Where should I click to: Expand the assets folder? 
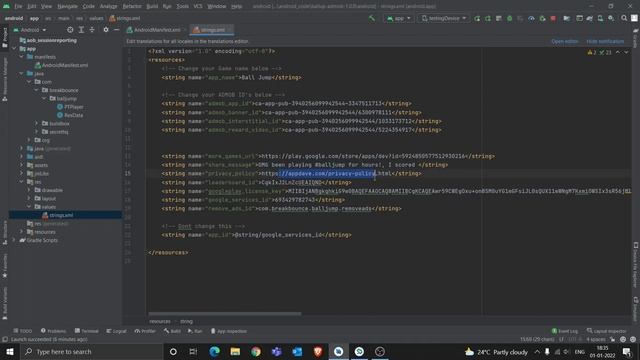pyautogui.click(x=22, y=165)
